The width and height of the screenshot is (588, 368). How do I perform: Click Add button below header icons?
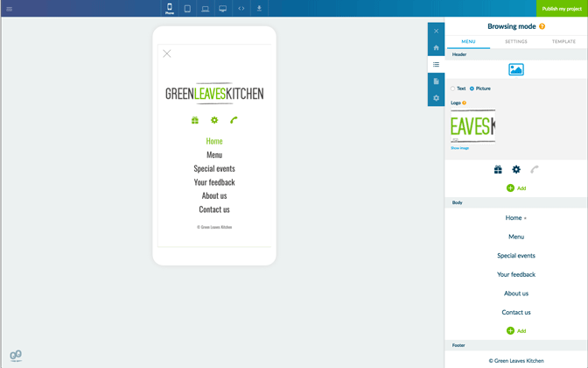516,188
